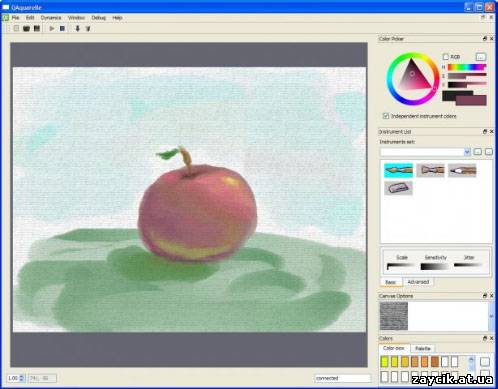Switch to the Palette tab
498x389 pixels.
(423, 348)
